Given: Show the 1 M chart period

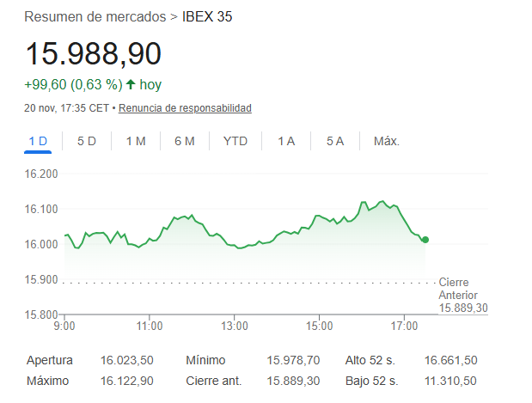Looking at the screenshot, I should [136, 141].
